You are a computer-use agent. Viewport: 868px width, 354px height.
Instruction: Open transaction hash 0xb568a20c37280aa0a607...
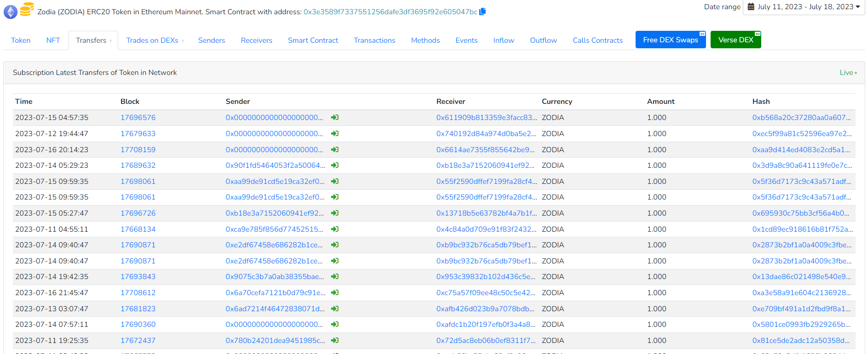(x=802, y=118)
